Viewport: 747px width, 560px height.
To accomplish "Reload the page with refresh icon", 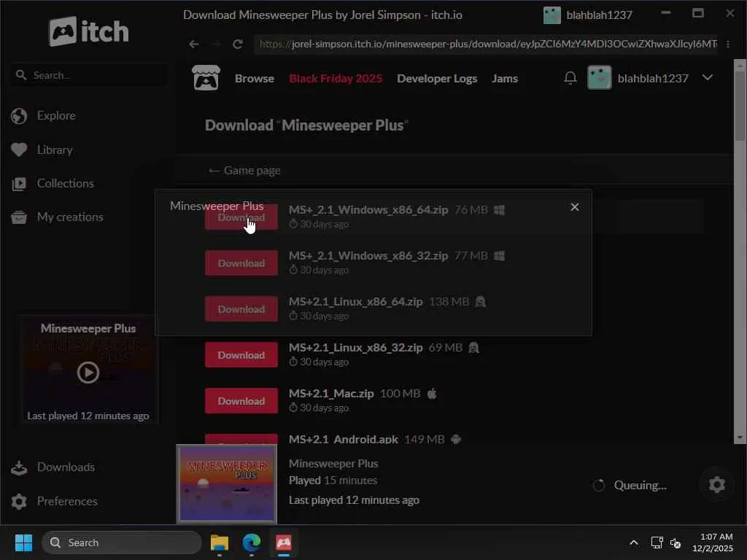I will pyautogui.click(x=237, y=44).
